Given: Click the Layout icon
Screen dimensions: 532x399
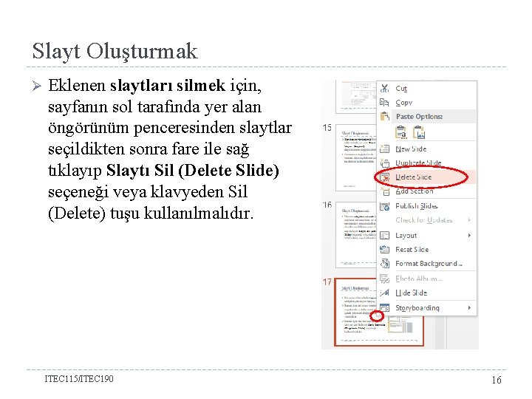Looking at the screenshot, I should [x=384, y=236].
